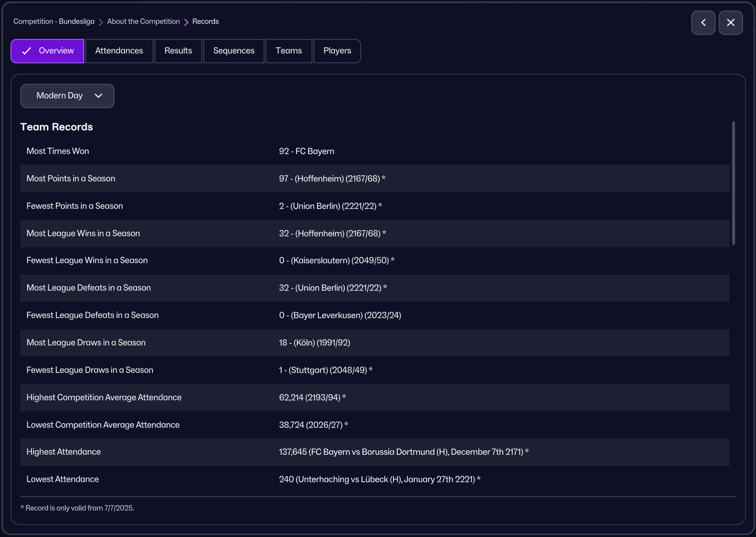Click the record validity footnote text

pos(77,508)
